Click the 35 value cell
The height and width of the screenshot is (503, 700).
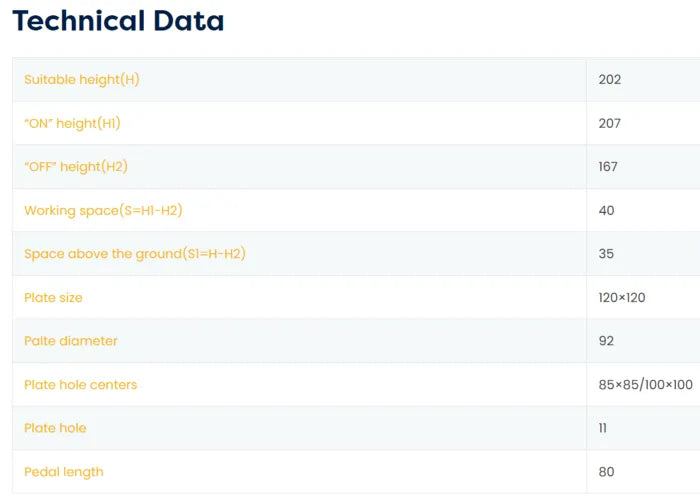coord(606,254)
